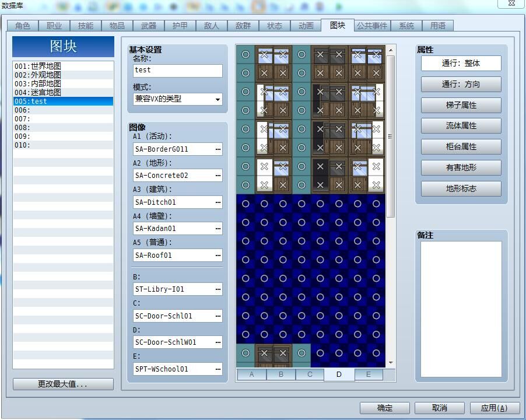The width and height of the screenshot is (526, 420).
Task: Switch to the 敌人 tab
Action: (x=212, y=26)
